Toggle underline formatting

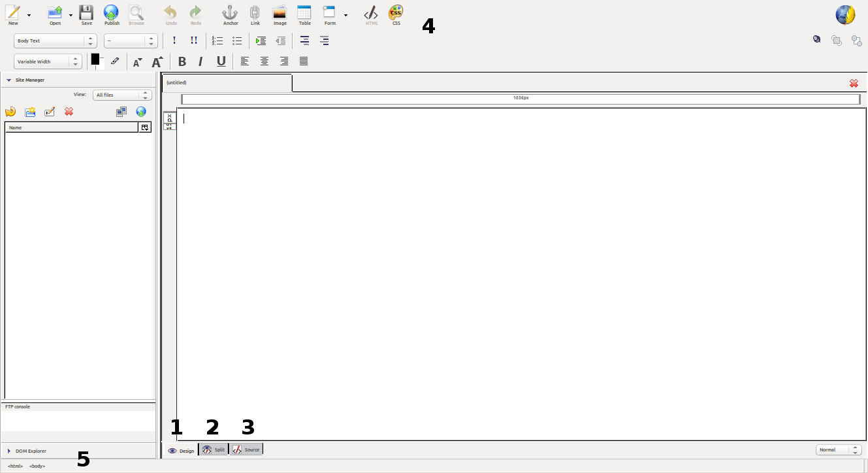click(x=221, y=61)
